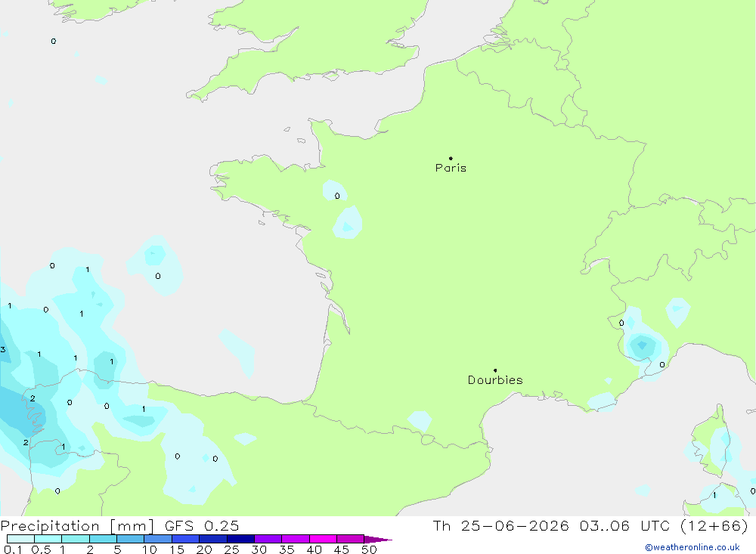Click the legend value '0.5'
The height and width of the screenshot is (554, 756).
coord(41,549)
